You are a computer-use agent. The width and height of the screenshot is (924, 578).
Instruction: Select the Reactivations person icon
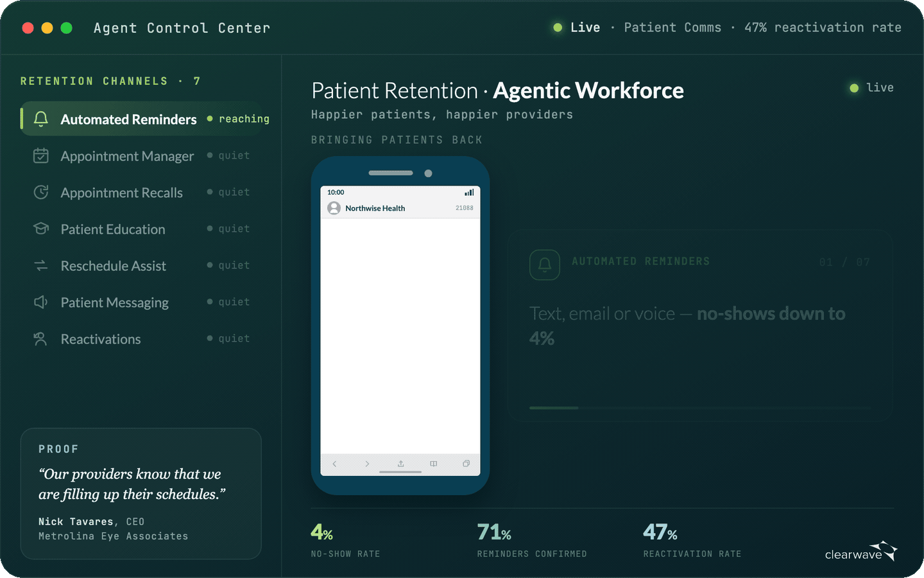point(40,338)
